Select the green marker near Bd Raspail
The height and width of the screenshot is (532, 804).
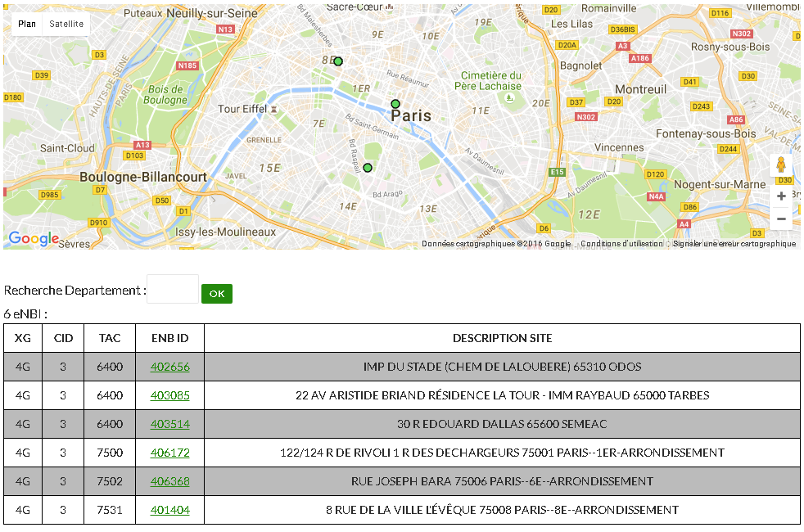tap(368, 168)
